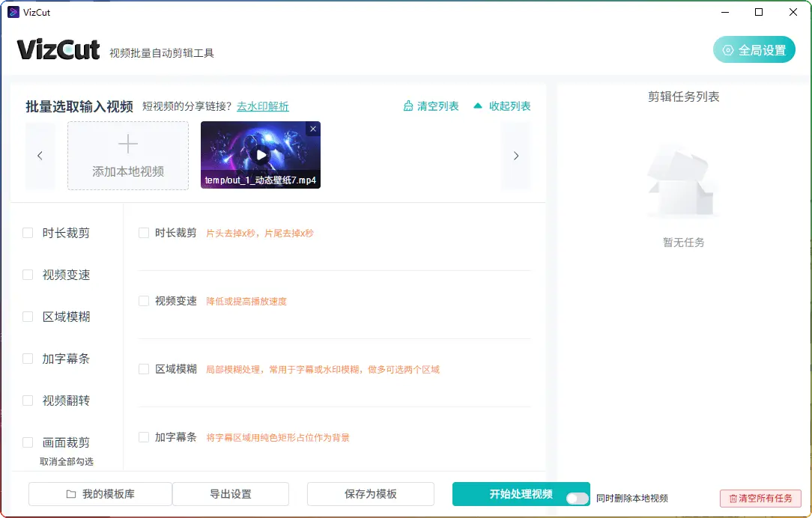Enable 时长裁剪 checkbox in sidebar

click(28, 233)
